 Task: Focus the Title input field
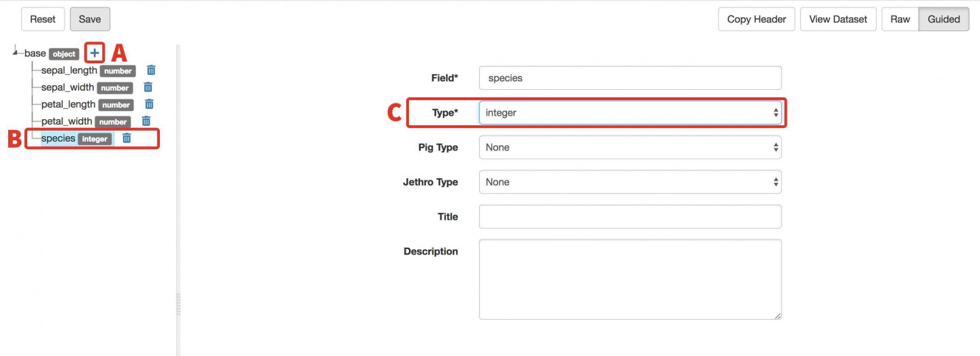tap(630, 216)
